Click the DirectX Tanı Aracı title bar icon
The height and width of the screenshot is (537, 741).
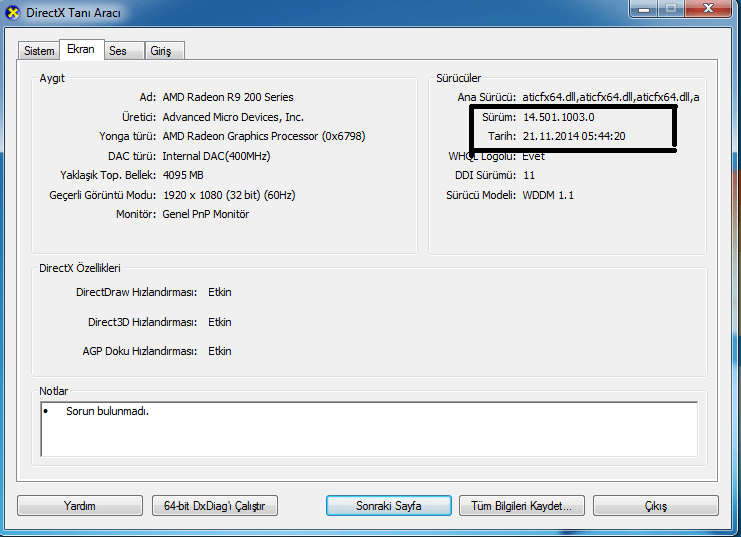(13, 13)
